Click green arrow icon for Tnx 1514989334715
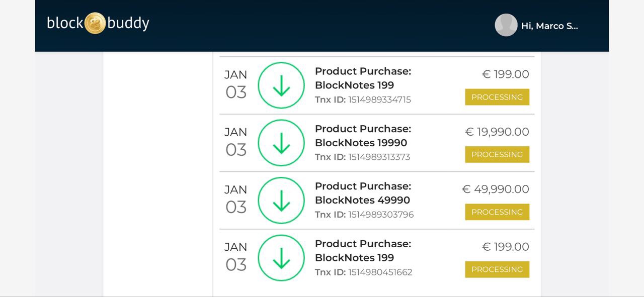The image size is (644, 297). [281, 85]
